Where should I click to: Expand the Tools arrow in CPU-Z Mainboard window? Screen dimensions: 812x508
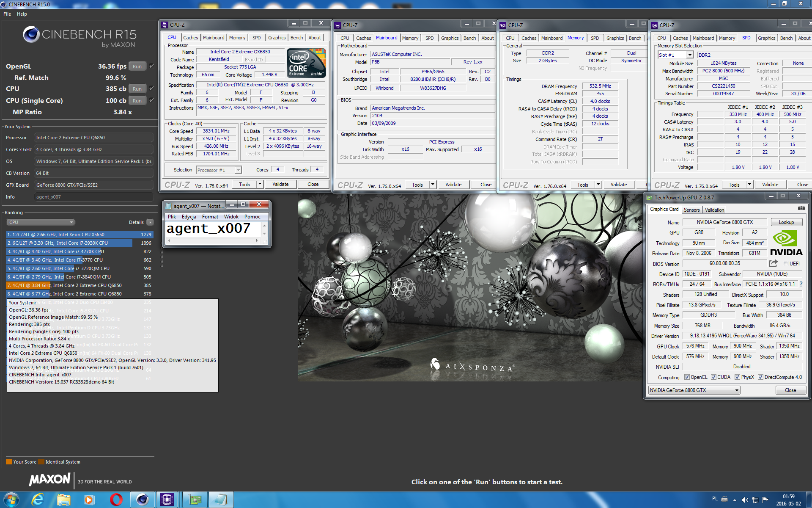coord(433,185)
